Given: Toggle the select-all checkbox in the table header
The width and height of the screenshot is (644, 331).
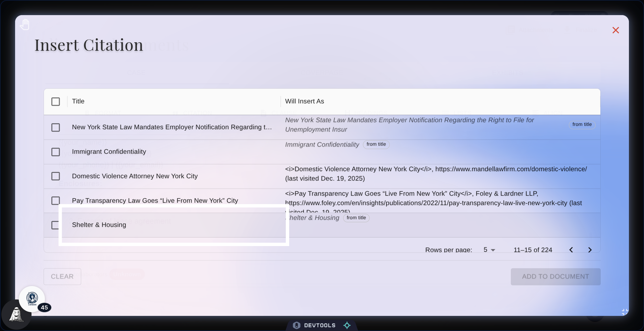Looking at the screenshot, I should (x=56, y=102).
